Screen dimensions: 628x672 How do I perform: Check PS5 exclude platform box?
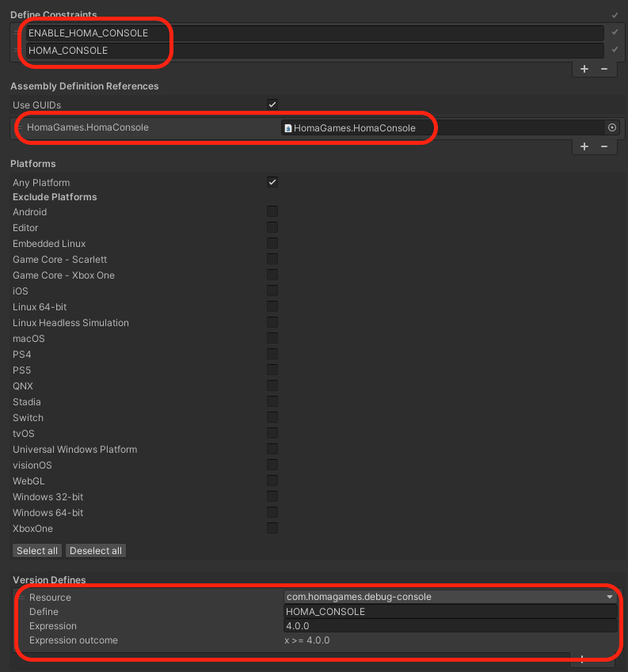point(272,370)
